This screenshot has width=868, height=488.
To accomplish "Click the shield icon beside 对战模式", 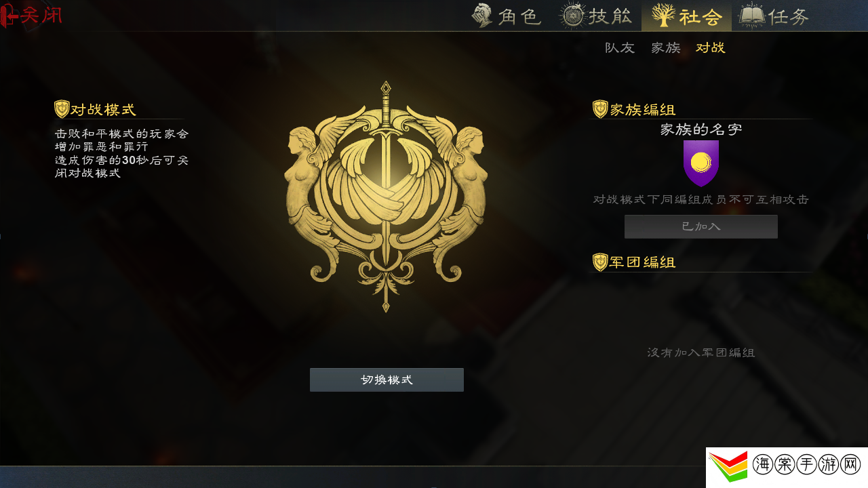I will pos(62,109).
